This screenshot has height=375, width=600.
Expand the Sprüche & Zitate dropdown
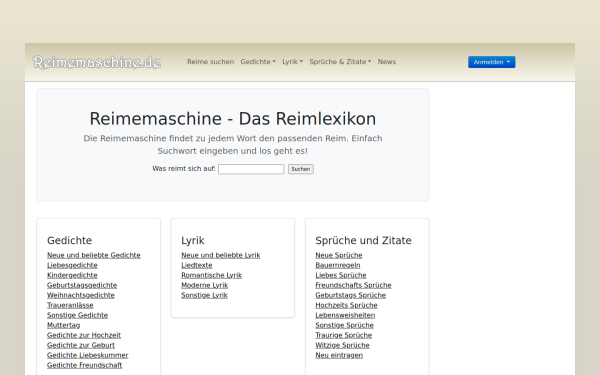pyautogui.click(x=340, y=62)
